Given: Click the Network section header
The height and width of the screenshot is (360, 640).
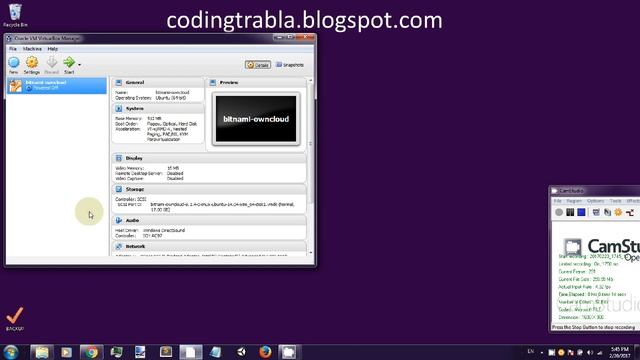Looking at the screenshot, I should 209,247.
